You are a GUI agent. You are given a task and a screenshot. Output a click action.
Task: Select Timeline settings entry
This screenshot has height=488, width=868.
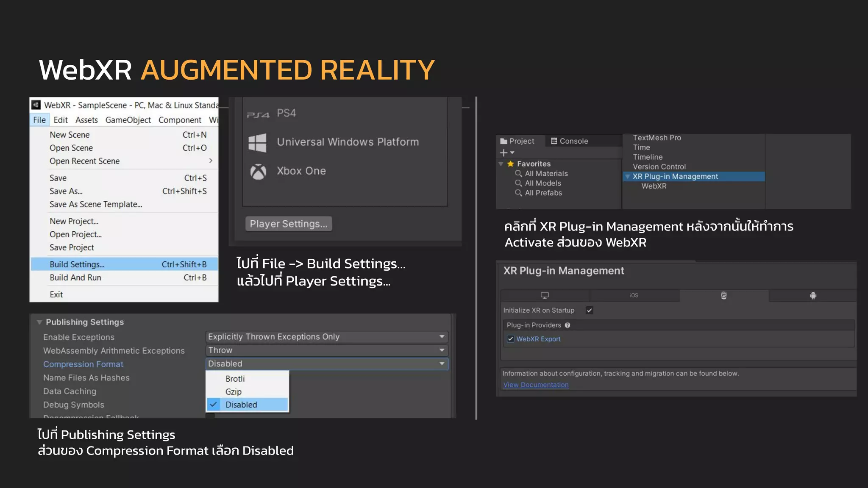click(648, 157)
